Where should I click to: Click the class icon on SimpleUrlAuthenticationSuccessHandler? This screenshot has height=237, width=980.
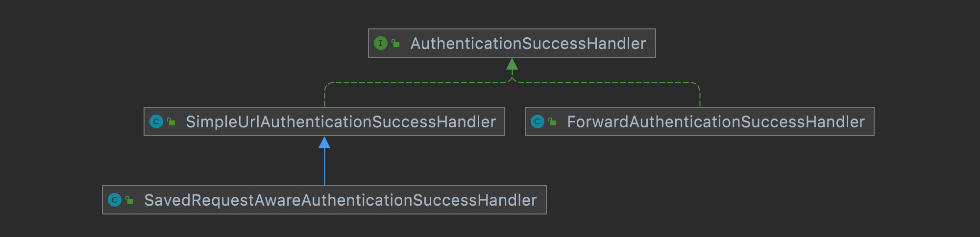(x=156, y=121)
